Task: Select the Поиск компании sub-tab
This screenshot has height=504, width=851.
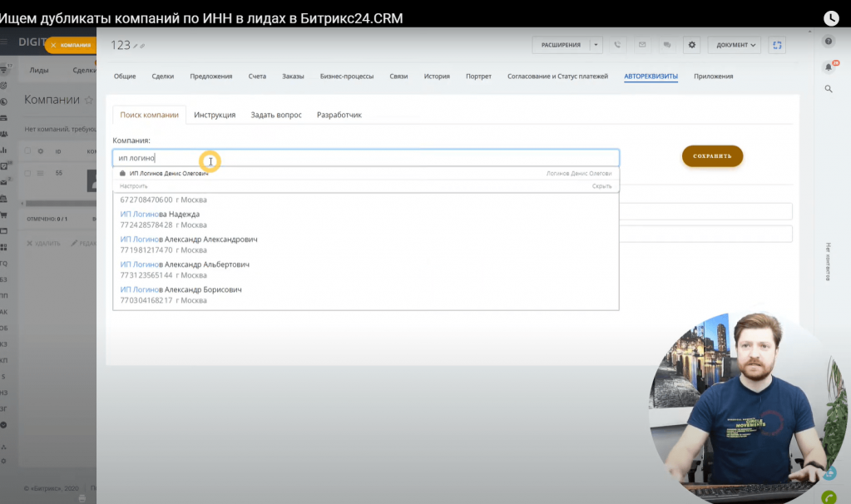Action: 149,115
